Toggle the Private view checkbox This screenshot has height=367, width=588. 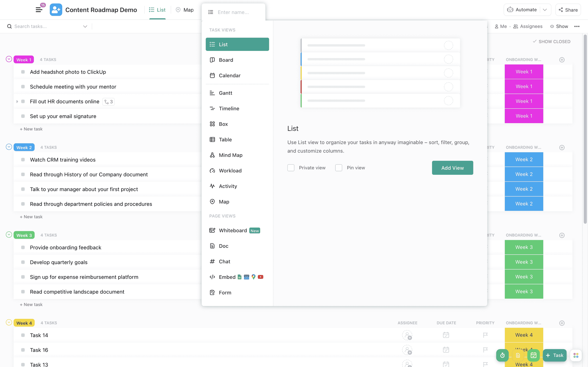pos(291,167)
